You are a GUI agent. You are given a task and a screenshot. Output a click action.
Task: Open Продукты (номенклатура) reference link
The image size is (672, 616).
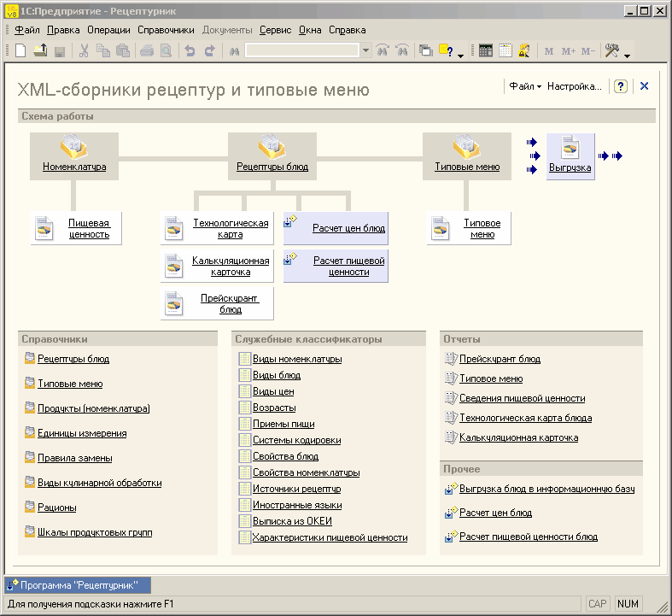click(93, 408)
